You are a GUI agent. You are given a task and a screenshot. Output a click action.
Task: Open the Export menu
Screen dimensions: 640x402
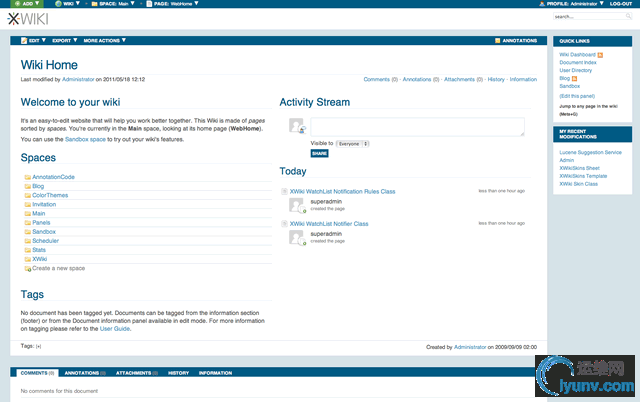64,40
